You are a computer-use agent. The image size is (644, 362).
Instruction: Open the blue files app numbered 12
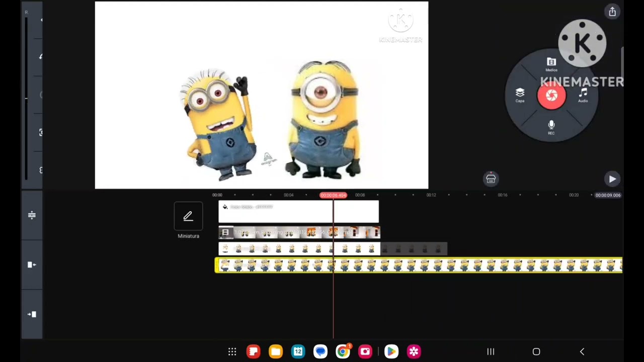point(298,351)
